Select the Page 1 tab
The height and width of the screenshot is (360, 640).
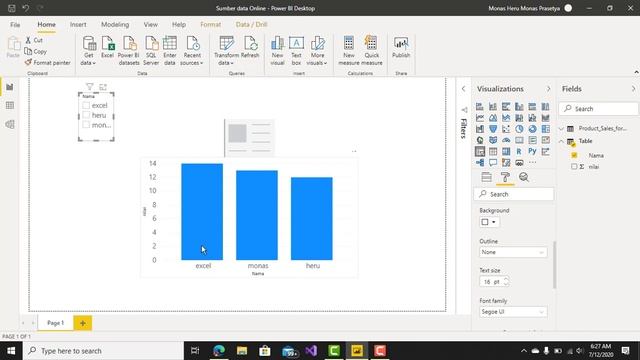56,323
